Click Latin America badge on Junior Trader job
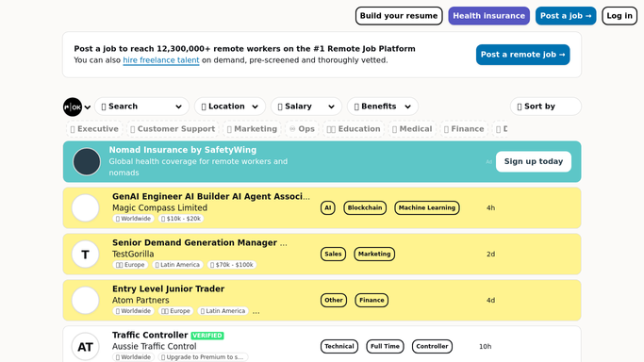Screen dimensions: 644x362 click(x=223, y=311)
